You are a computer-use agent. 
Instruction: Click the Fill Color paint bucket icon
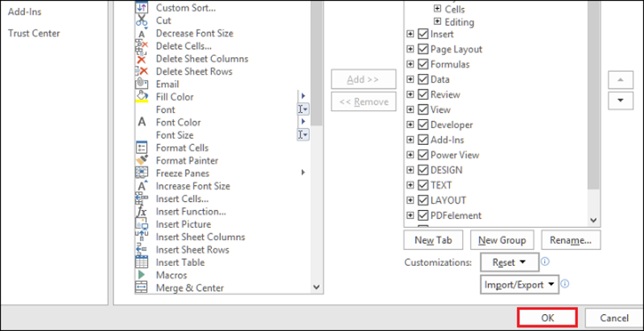142,97
